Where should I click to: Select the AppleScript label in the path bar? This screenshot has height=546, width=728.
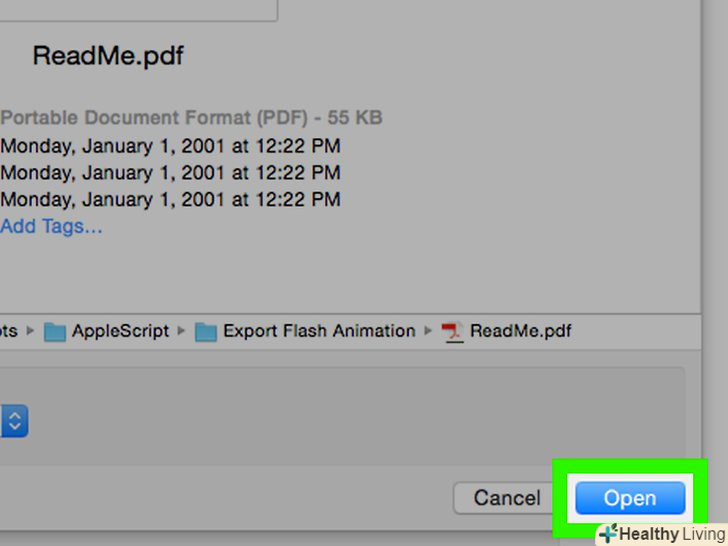(120, 331)
